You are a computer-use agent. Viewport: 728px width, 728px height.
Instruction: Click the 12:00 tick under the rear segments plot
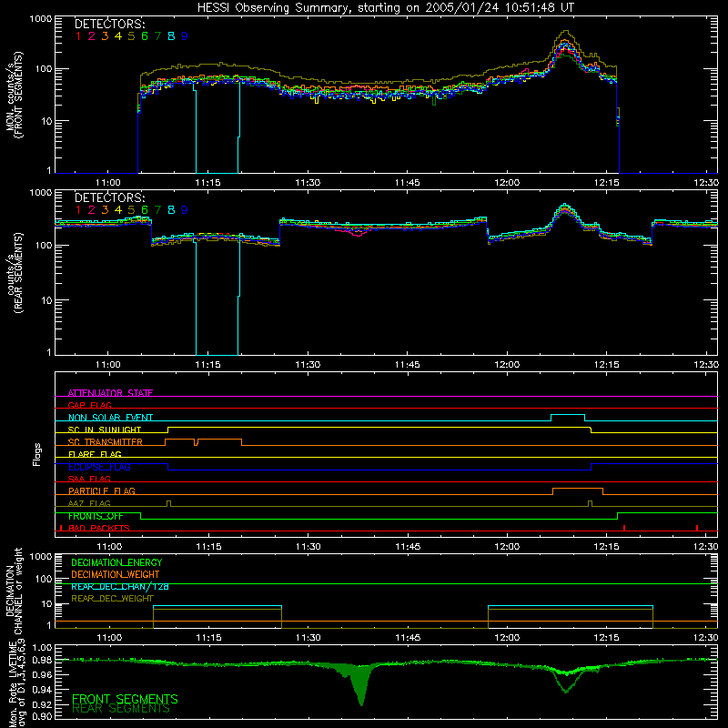pyautogui.click(x=507, y=365)
